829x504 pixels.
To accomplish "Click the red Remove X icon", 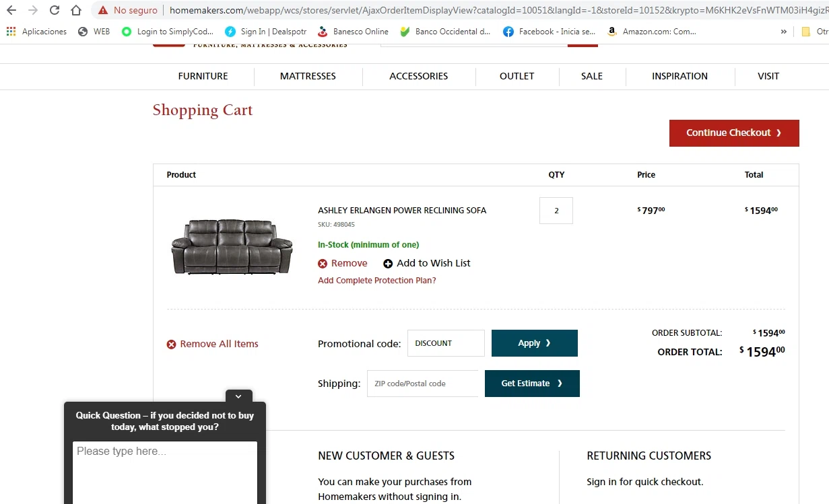I will coord(323,264).
